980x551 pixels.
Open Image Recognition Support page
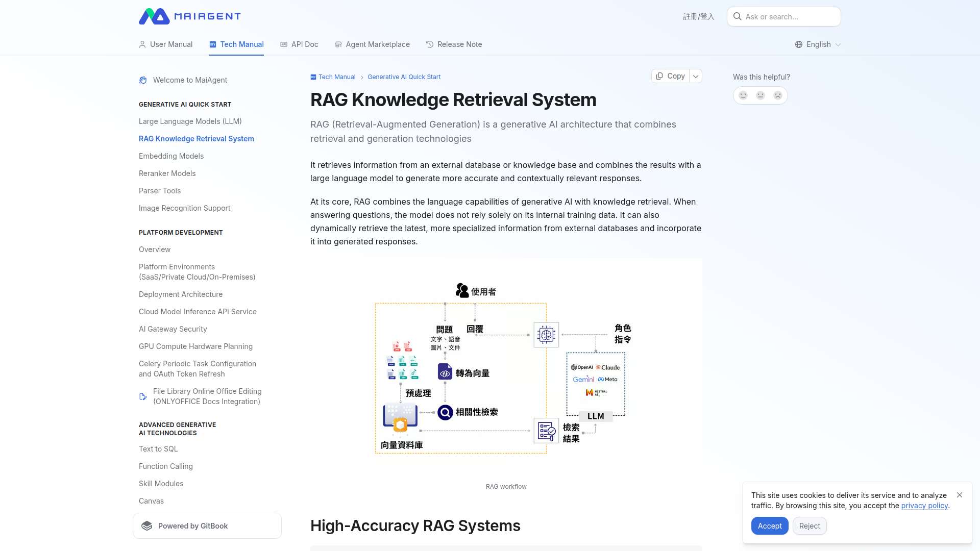tap(184, 208)
